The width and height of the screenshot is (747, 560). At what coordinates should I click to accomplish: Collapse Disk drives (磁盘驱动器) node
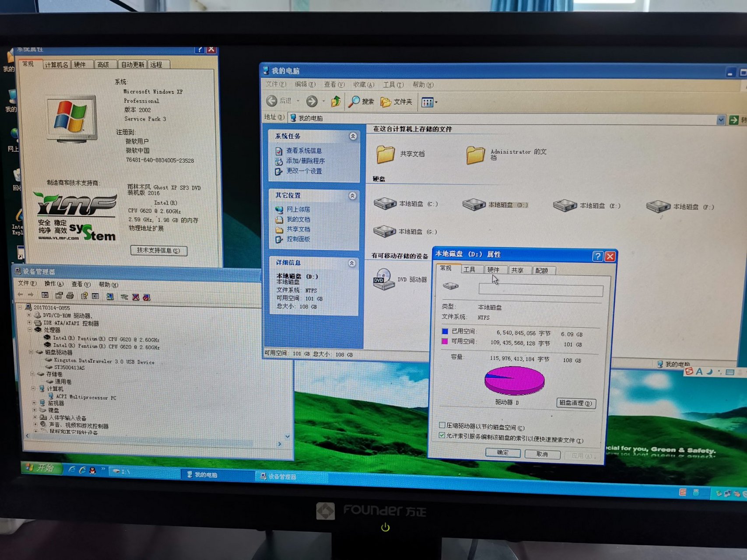tap(31, 352)
